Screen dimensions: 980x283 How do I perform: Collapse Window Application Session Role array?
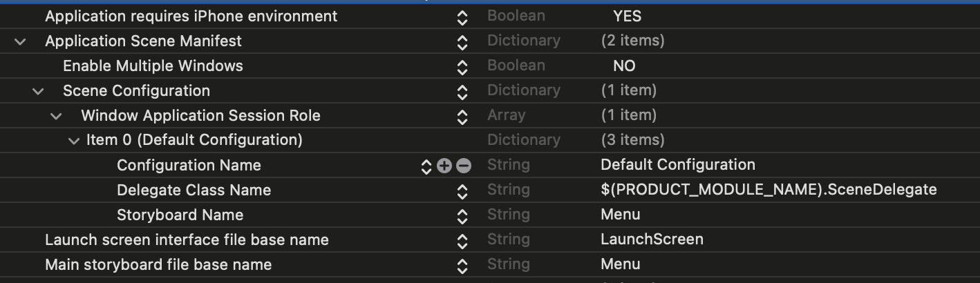click(x=57, y=116)
